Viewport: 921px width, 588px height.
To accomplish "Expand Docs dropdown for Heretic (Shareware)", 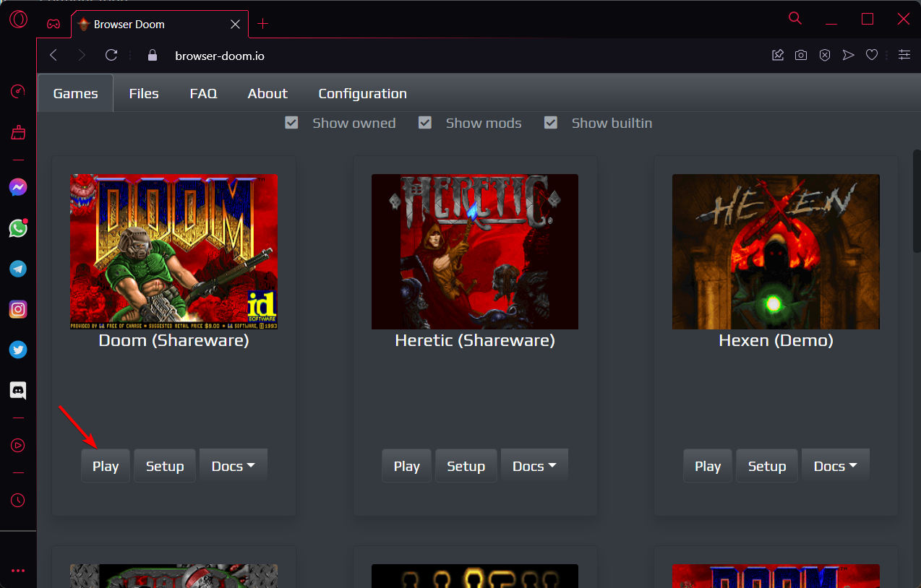I will coord(534,466).
